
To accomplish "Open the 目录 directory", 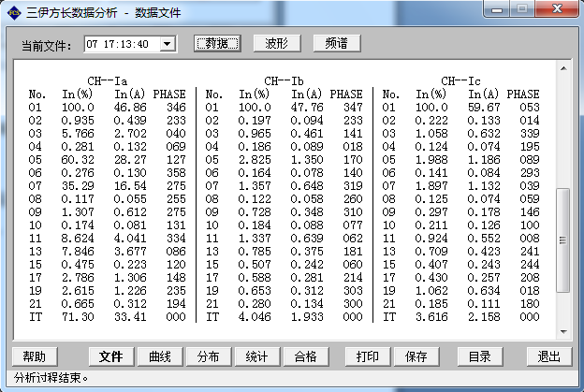I will 480,356.
